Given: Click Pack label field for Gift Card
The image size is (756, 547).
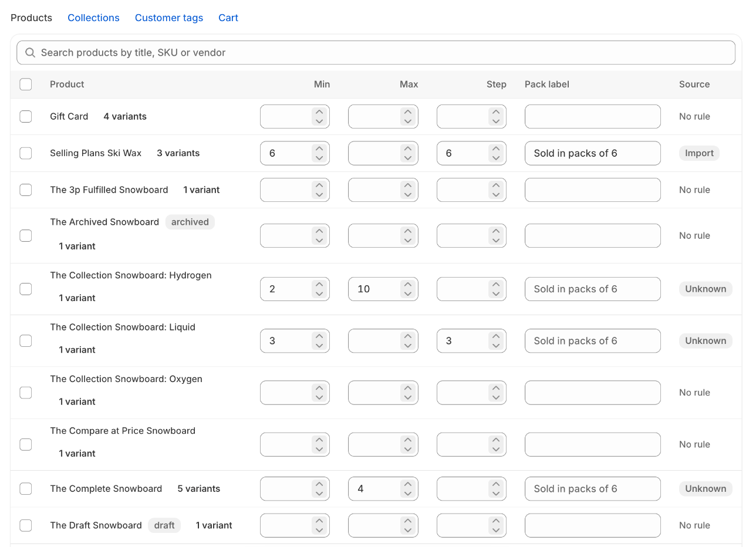Looking at the screenshot, I should (x=593, y=117).
